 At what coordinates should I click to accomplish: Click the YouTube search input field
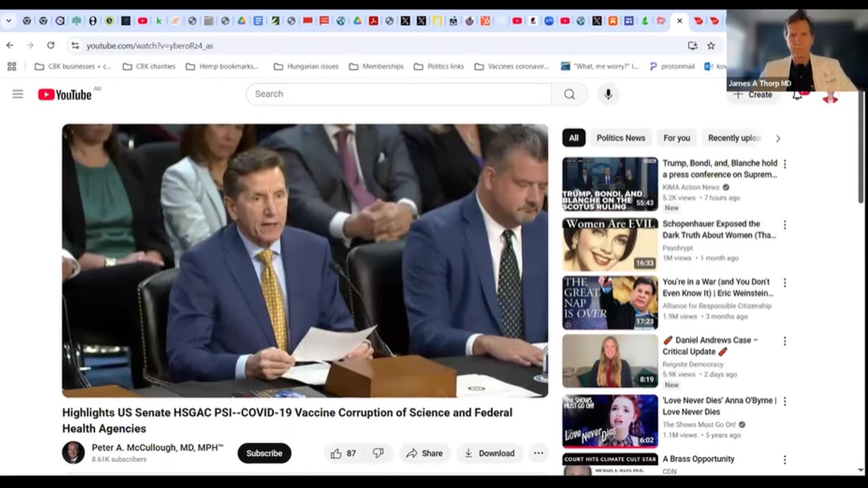point(399,94)
